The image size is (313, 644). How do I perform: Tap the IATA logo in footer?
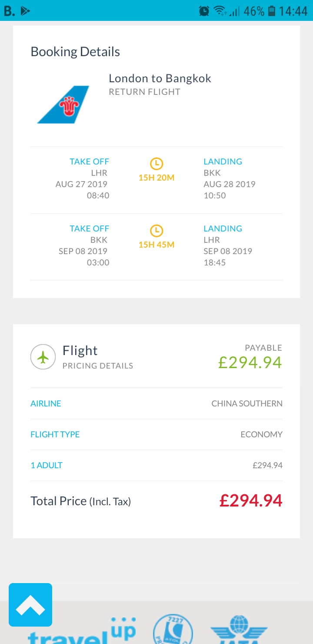click(239, 630)
